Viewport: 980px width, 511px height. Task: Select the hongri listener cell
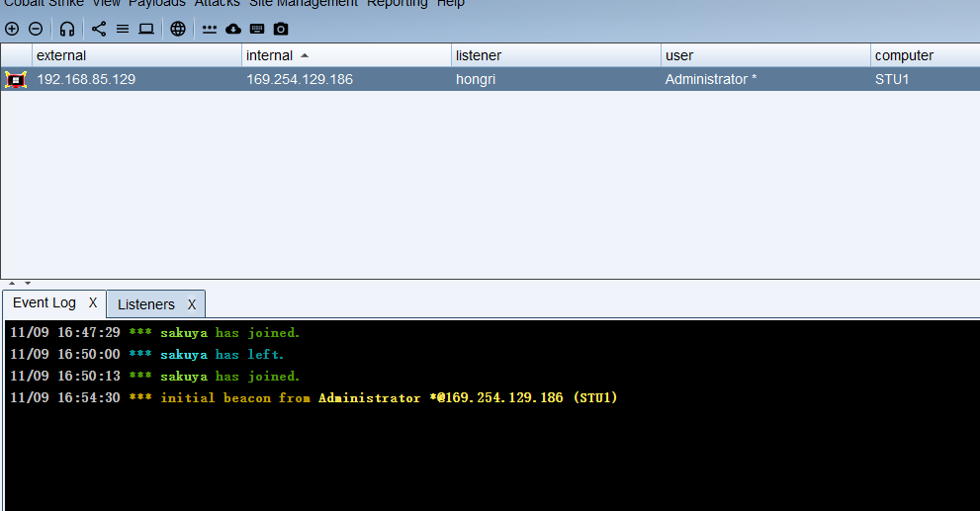tap(556, 79)
